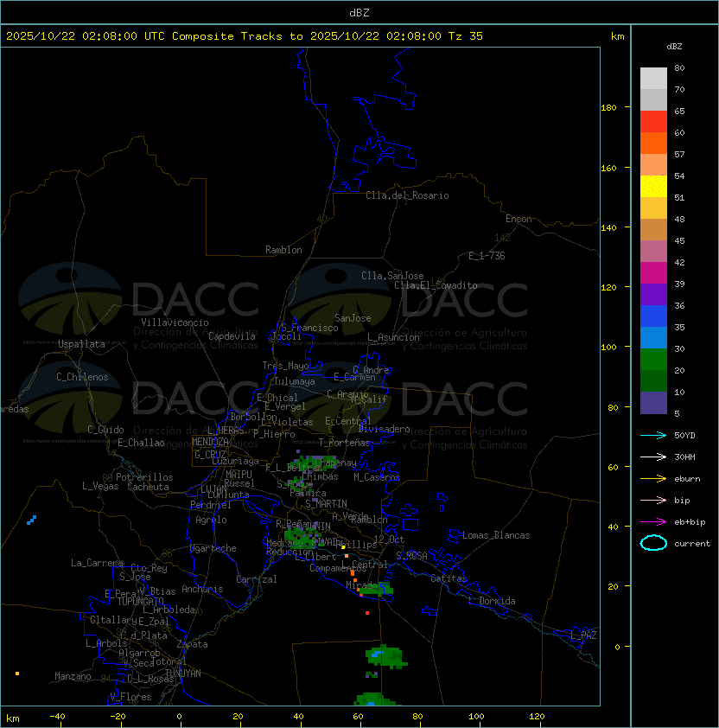Click the L_PAZ label at right edge
719x728 pixels.
coord(583,635)
